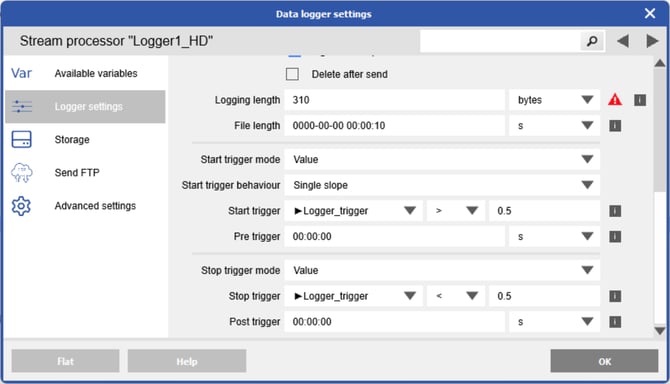Close the Data logger settings dialog
The width and height of the screenshot is (670, 384).
650,14
